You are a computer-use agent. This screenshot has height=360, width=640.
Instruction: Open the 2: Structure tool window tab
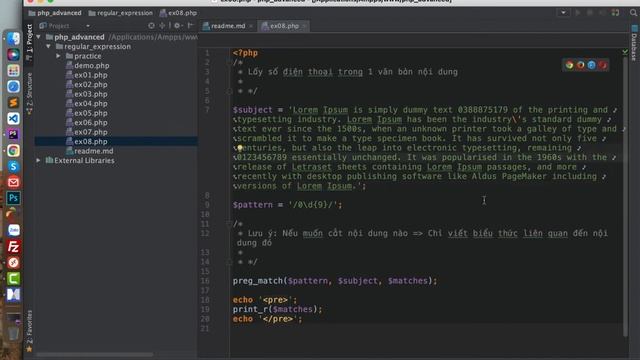coord(29,93)
